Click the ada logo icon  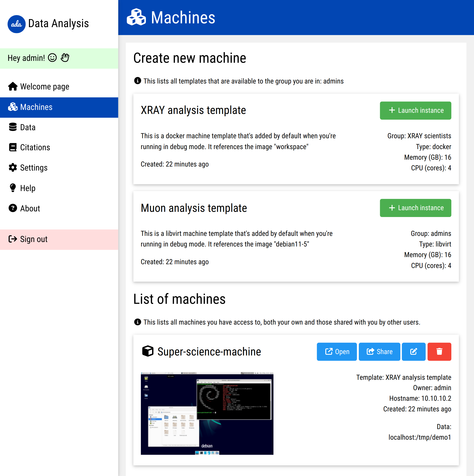pyautogui.click(x=16, y=24)
